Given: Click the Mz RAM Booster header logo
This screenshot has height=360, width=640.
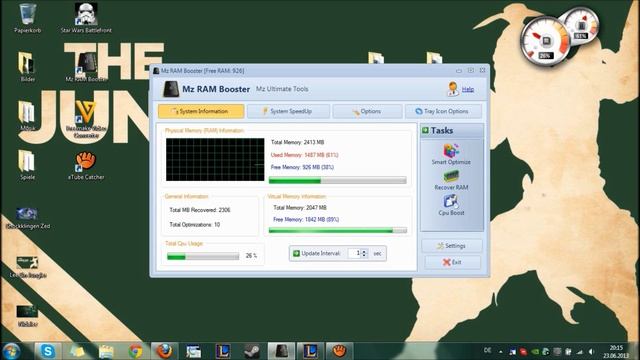Looking at the screenshot, I should (171, 89).
